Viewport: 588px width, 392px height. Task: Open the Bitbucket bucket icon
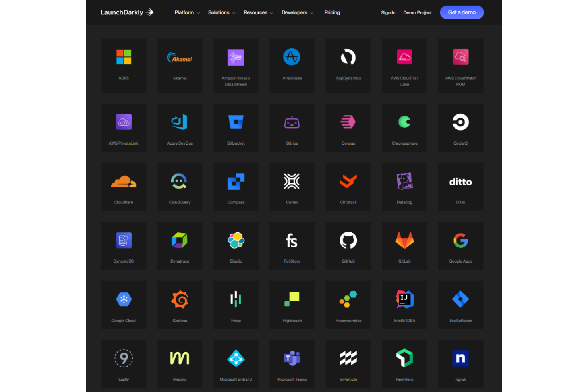(x=236, y=122)
